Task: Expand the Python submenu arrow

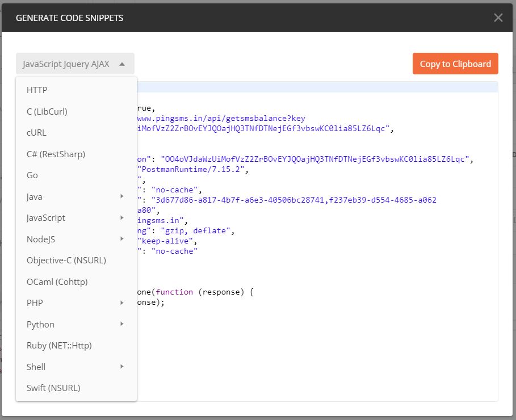Action: click(121, 324)
